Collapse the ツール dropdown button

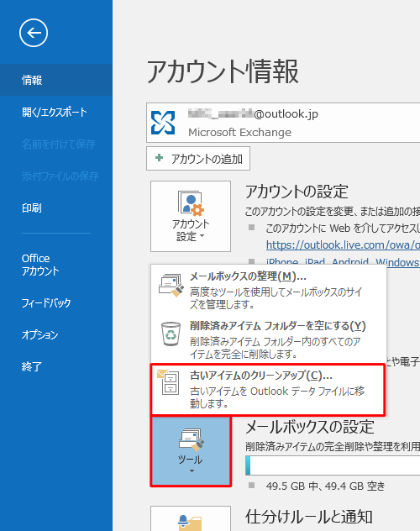tap(191, 451)
